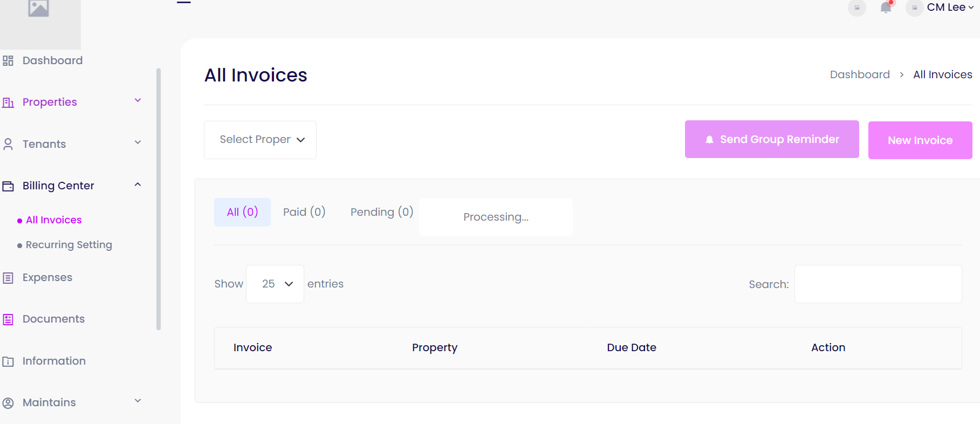Toggle the hamburger menu at top
This screenshot has height=424, width=980.
coord(184,2)
